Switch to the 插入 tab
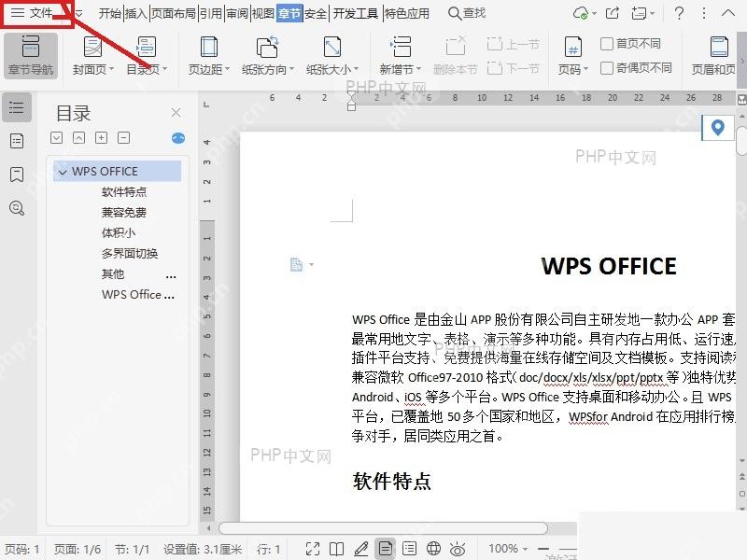747x560 pixels. [x=136, y=13]
